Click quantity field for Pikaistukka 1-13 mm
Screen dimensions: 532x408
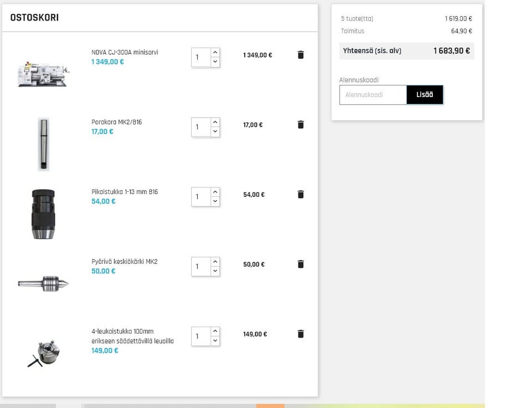(201, 197)
